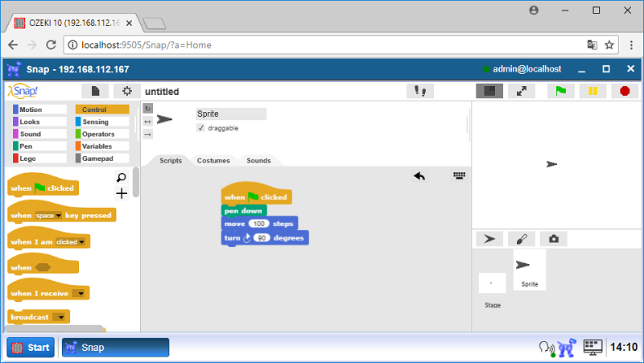Switch to the Sounds tab
644x363 pixels.
tap(258, 160)
